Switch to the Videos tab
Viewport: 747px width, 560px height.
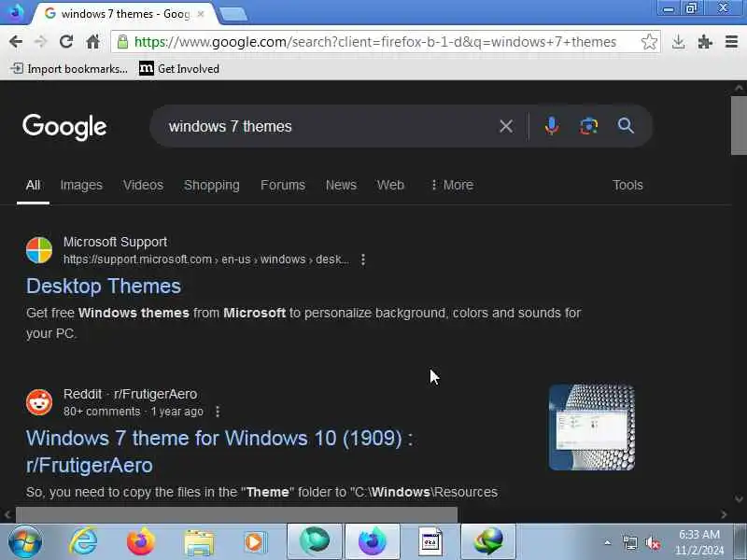point(143,185)
